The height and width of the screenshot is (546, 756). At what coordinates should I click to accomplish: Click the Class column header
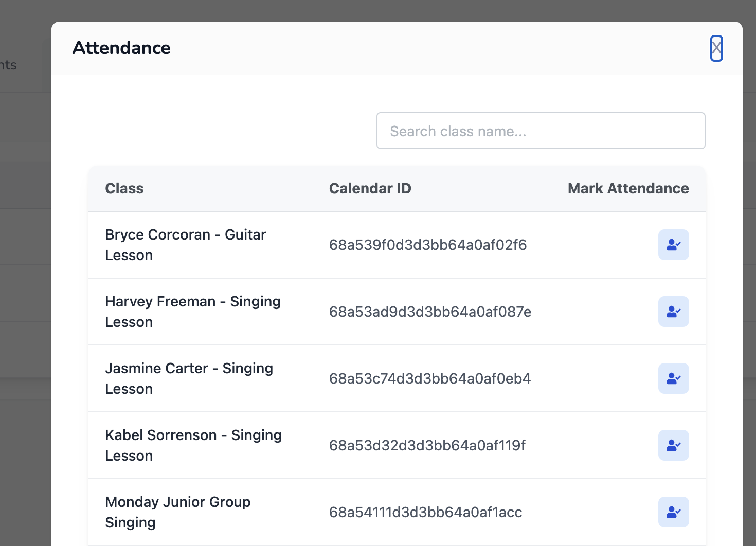(124, 188)
